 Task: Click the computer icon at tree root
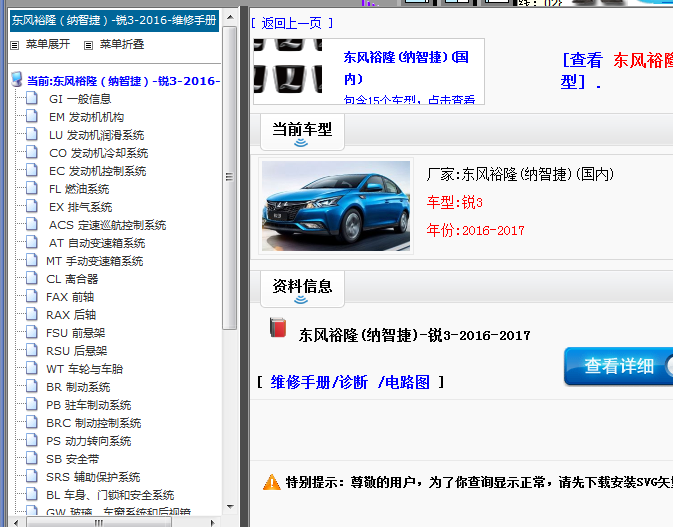(x=17, y=79)
